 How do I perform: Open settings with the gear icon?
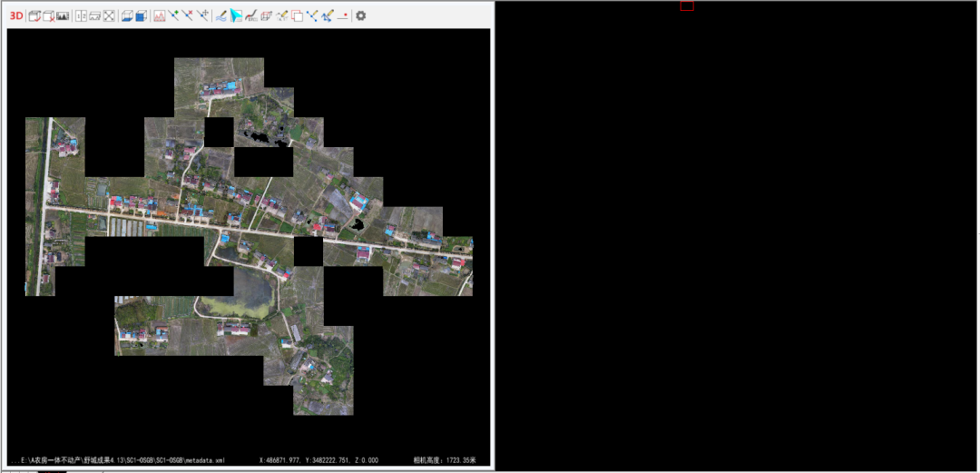[x=360, y=15]
